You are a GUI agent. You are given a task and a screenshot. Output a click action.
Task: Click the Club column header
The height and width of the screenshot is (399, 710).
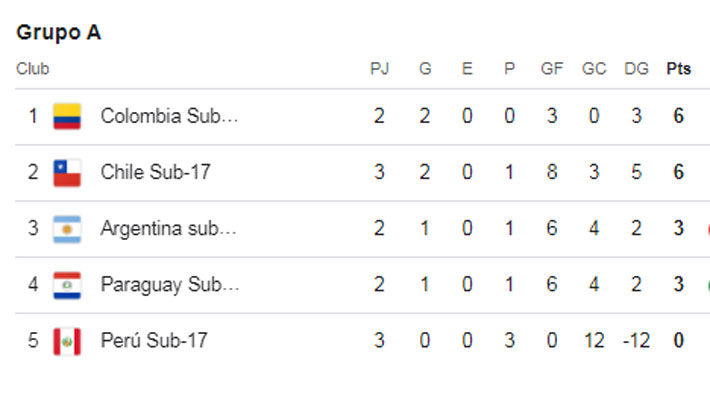[33, 69]
